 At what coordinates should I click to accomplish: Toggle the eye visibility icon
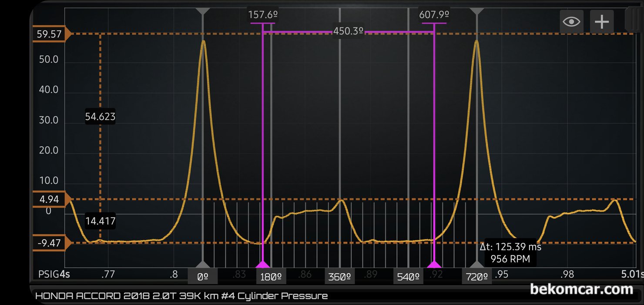(x=571, y=21)
